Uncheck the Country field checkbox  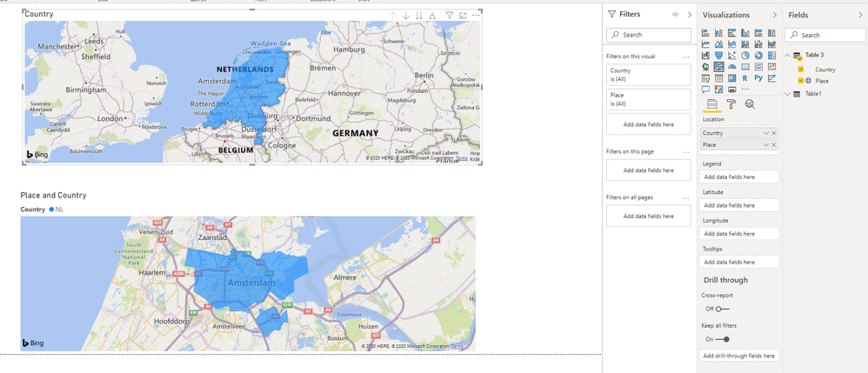pyautogui.click(x=800, y=70)
